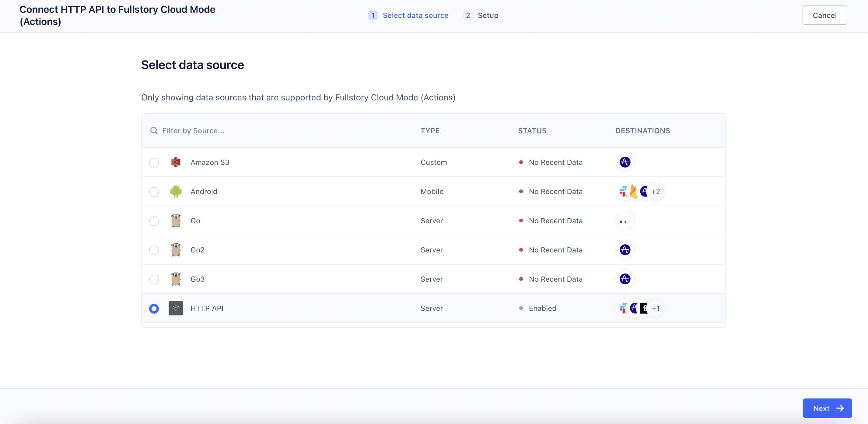
Task: Click the selected HTTP API radio button
Action: (154, 308)
